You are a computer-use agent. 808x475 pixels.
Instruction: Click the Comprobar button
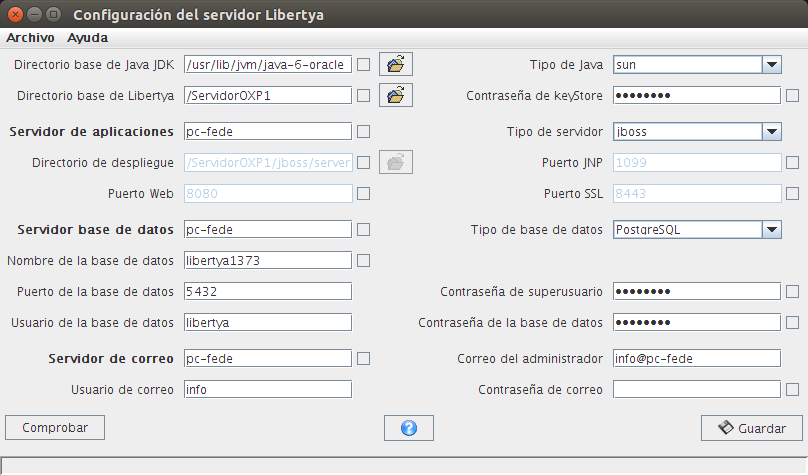[55, 428]
